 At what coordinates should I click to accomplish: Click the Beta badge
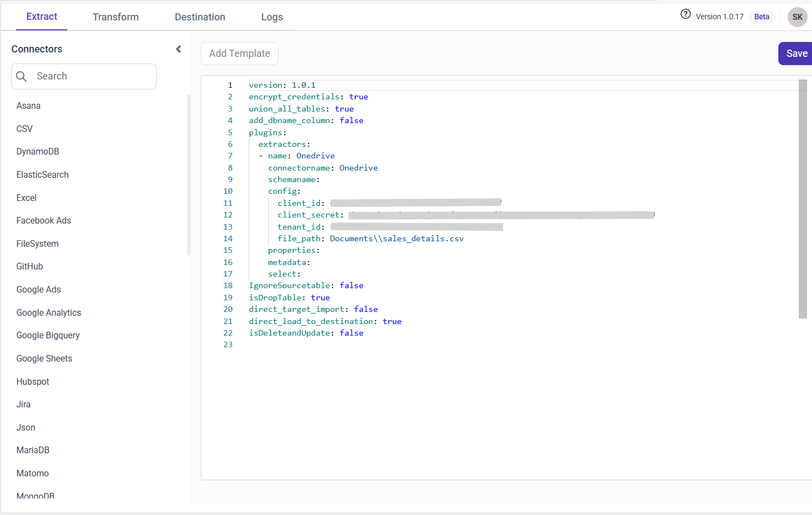click(x=761, y=17)
